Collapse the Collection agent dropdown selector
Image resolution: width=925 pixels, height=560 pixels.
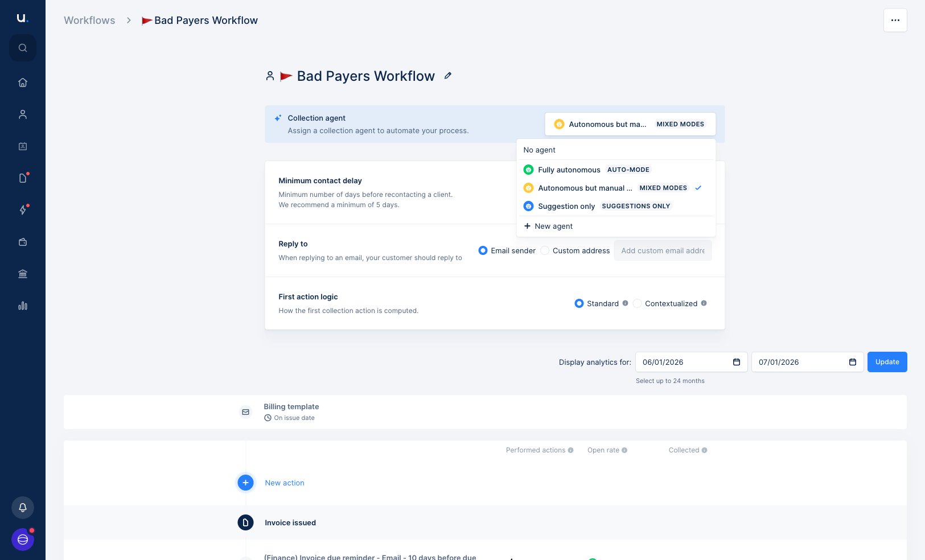(630, 124)
